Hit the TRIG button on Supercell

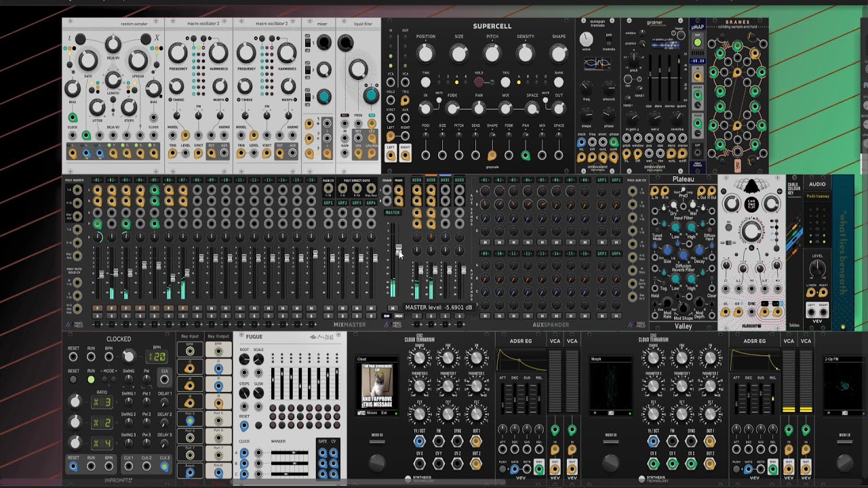505,82
